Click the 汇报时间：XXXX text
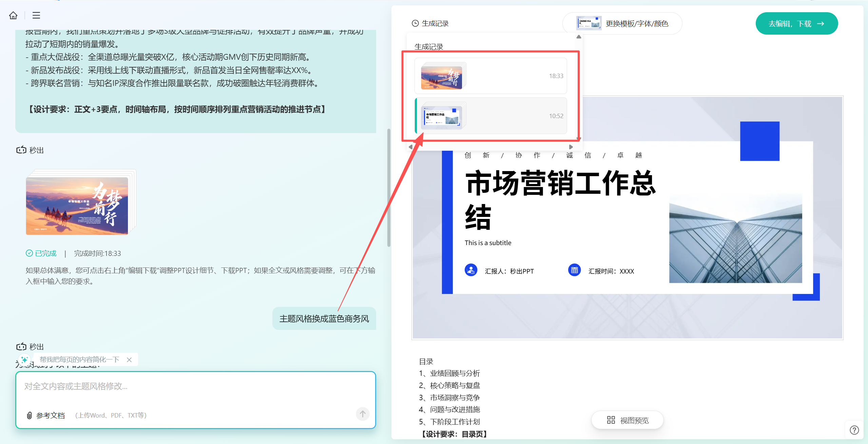 pyautogui.click(x=611, y=271)
